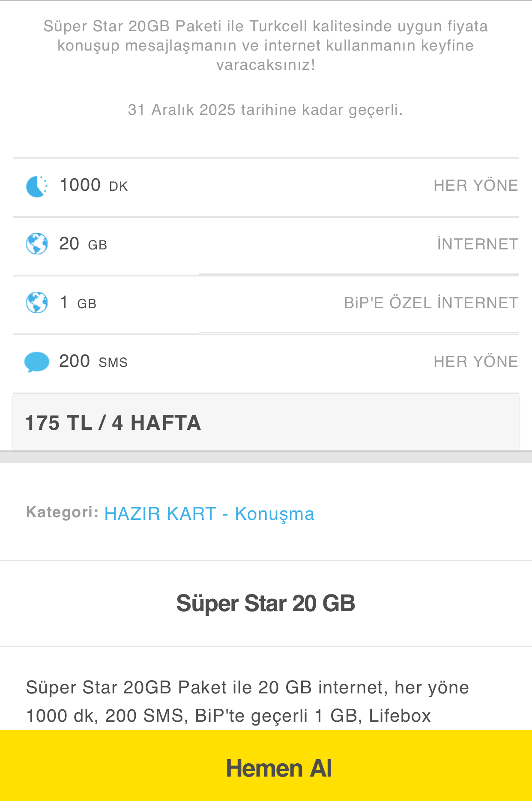The width and height of the screenshot is (532, 801).
Task: Click the HER YÖNE label in SMS row
Action: [x=475, y=362]
